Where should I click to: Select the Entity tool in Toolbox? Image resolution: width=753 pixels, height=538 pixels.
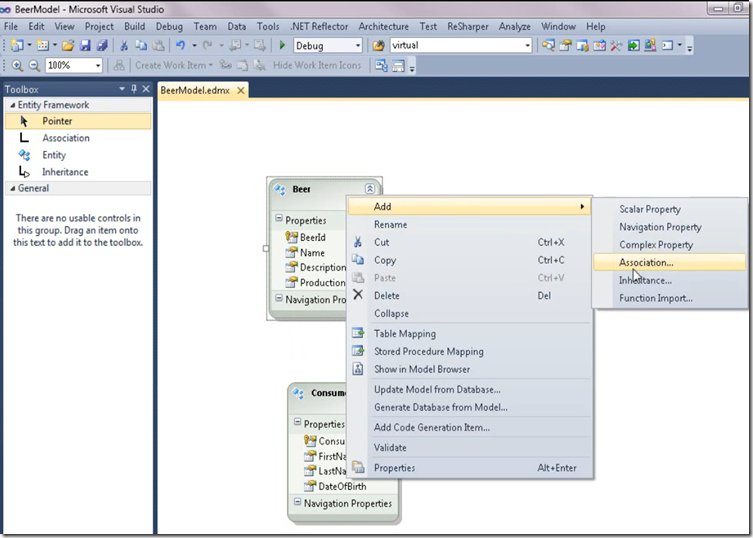[78, 155]
